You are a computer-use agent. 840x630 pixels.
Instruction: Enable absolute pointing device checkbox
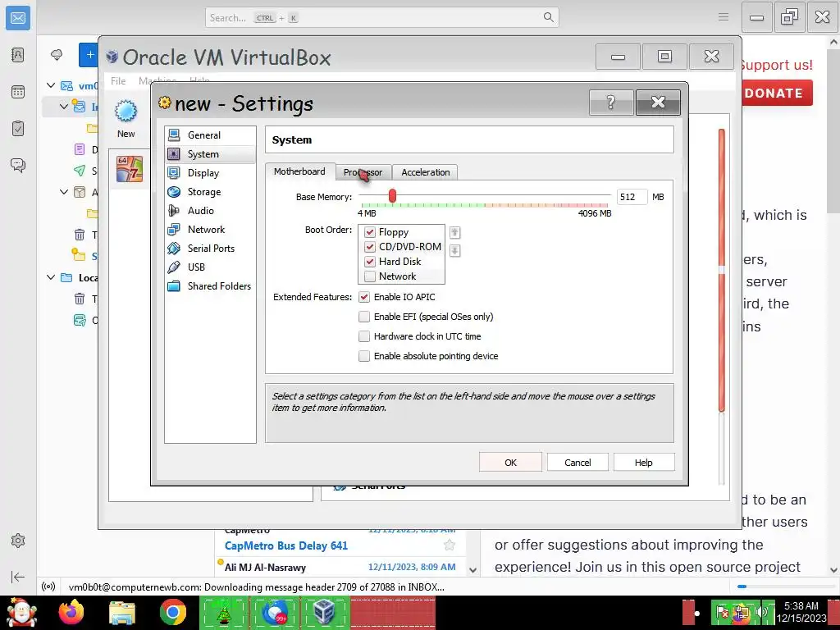pyautogui.click(x=364, y=356)
